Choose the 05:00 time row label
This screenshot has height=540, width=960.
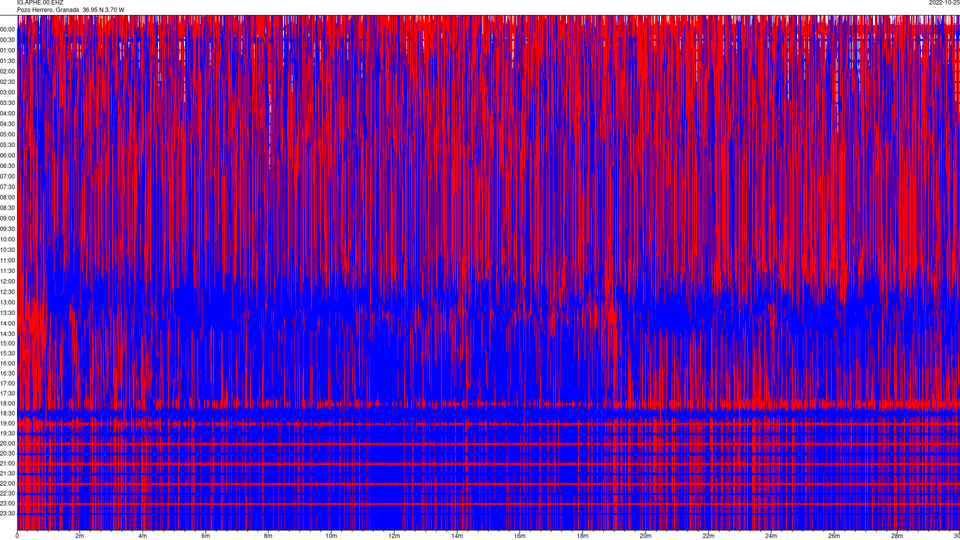pos(7,134)
